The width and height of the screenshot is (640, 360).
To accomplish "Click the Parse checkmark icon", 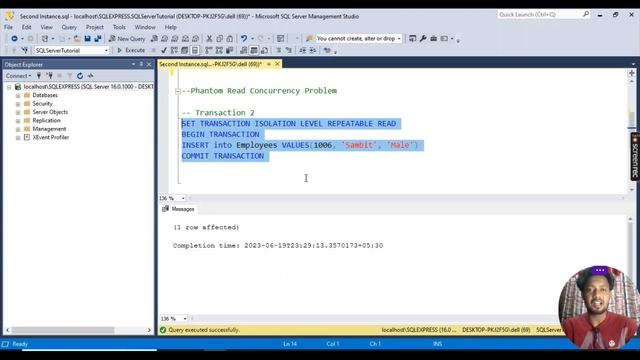I will [x=164, y=50].
